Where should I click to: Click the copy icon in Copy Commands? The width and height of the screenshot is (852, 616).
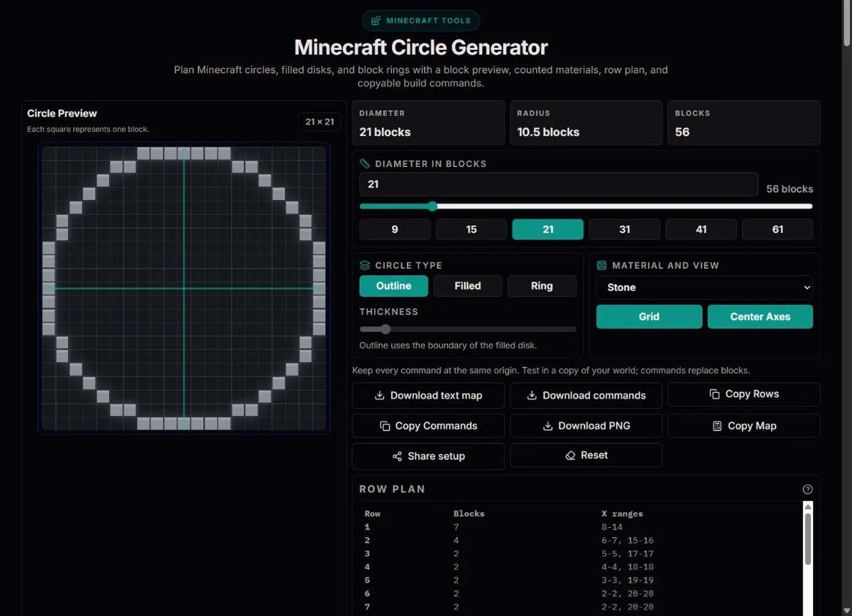[x=385, y=426]
